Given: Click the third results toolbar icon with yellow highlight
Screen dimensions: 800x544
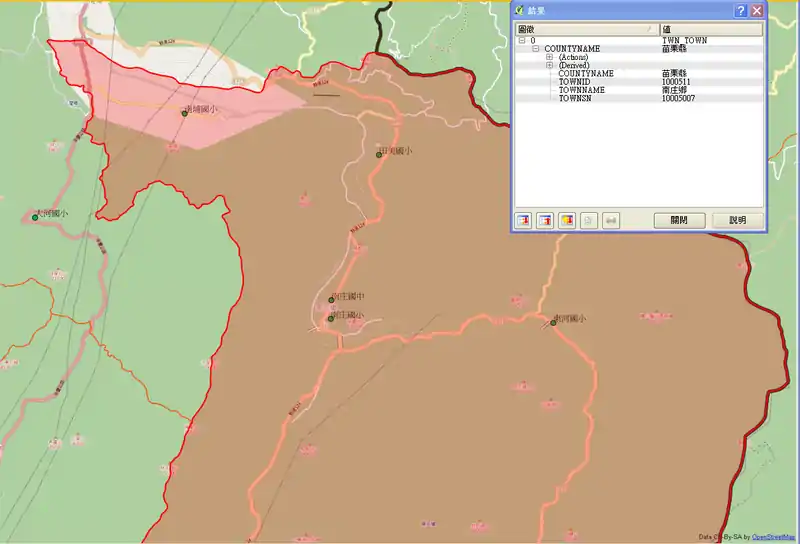Looking at the screenshot, I should [x=567, y=220].
